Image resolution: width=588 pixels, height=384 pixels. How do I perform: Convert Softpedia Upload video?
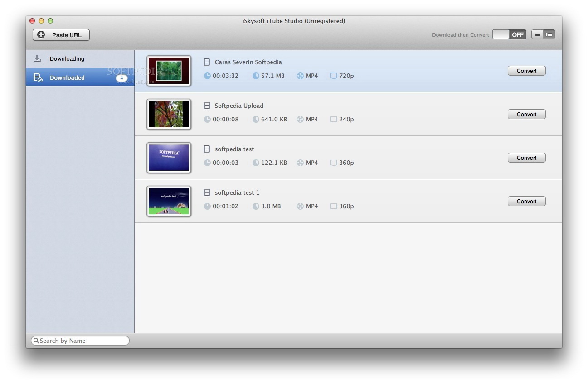526,115
